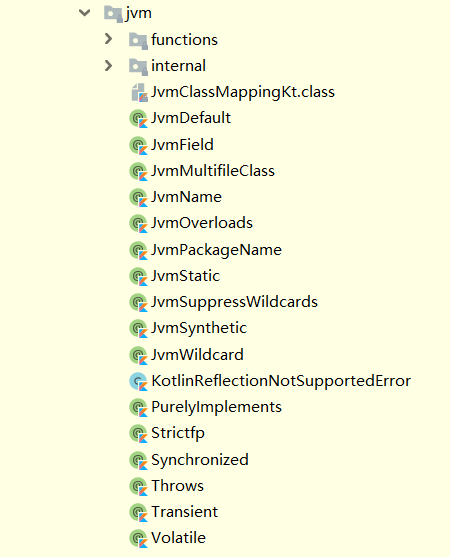Viewport: 450px width, 557px height.
Task: Select the Volatile entry
Action: tap(178, 538)
